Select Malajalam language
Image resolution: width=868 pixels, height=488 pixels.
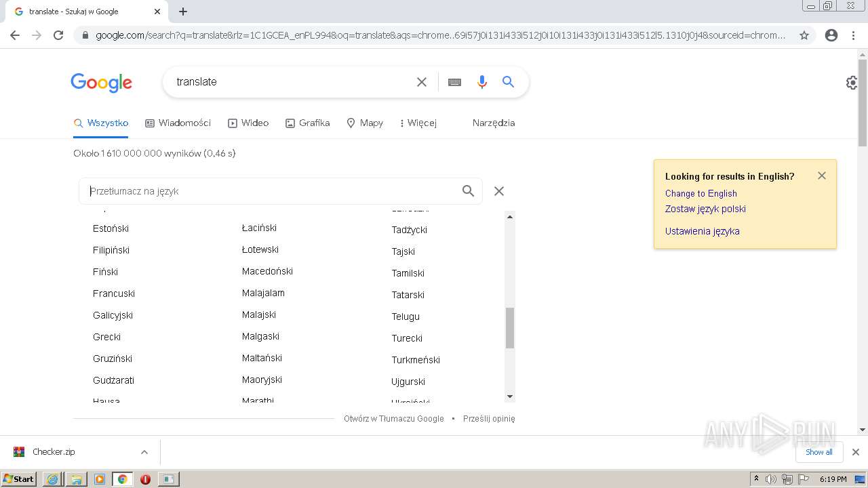263,293
